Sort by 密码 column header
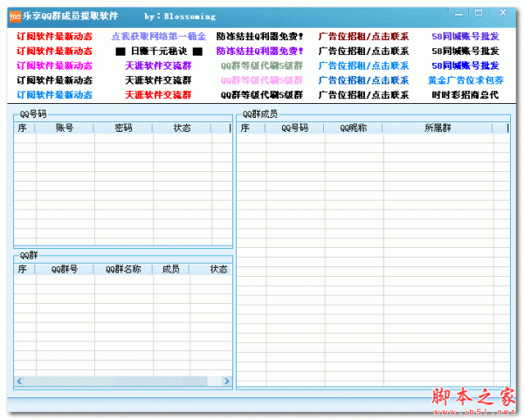This screenshot has height=420, width=524. 123,128
